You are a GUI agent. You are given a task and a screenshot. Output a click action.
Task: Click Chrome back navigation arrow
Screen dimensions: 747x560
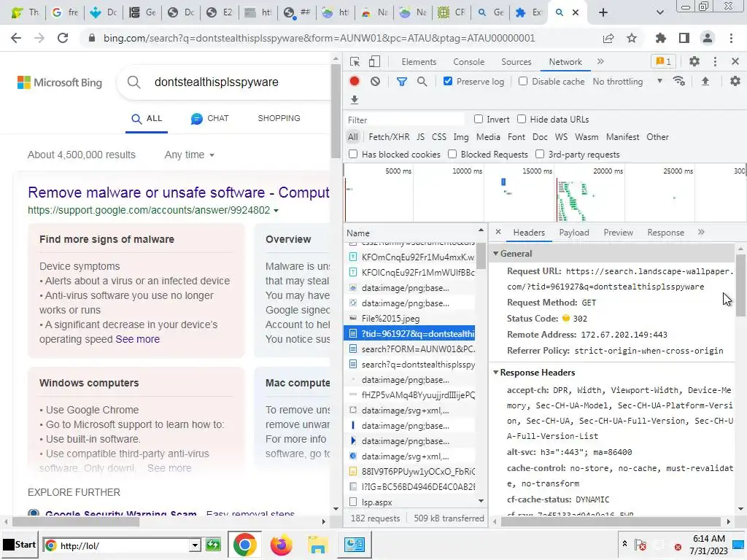click(x=16, y=38)
